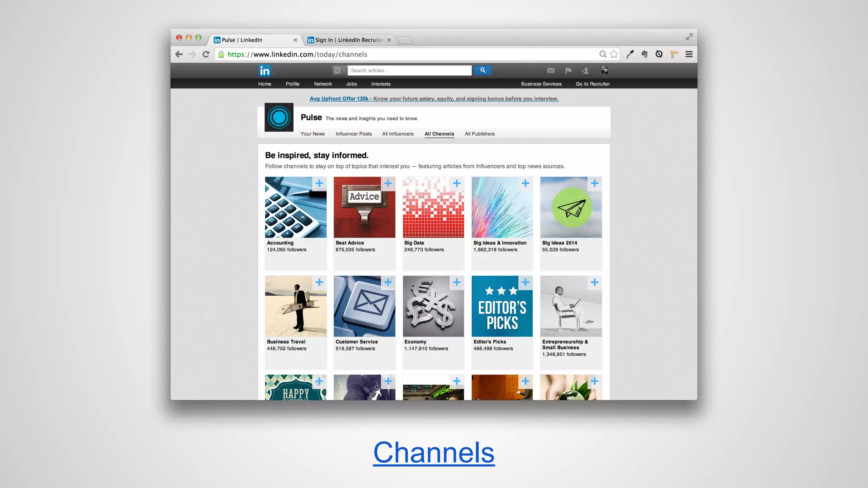Screen dimensions: 868x488
Task: Open the Home menu item
Action: click(x=265, y=84)
